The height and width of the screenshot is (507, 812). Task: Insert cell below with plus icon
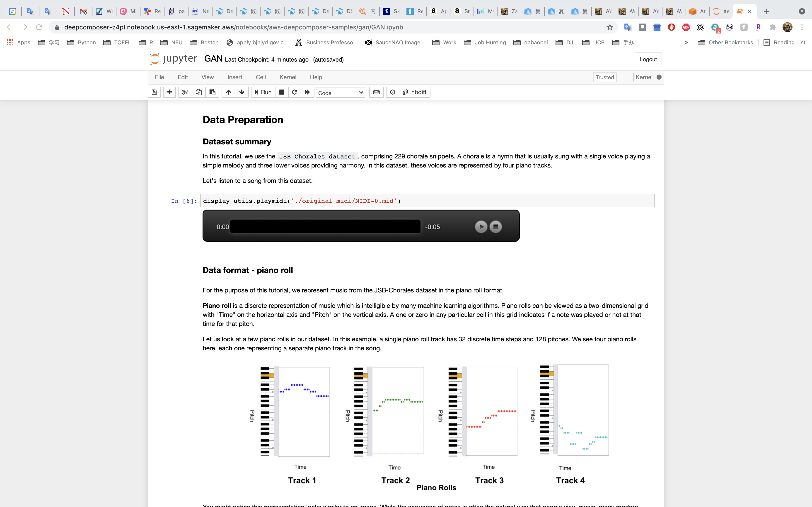tap(169, 92)
